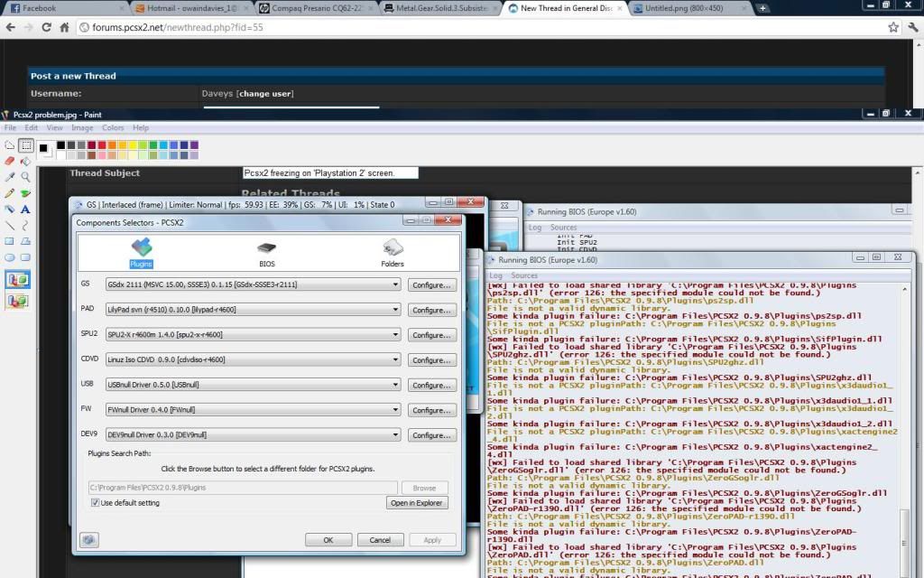Select the Text tool in Paint

[25, 209]
